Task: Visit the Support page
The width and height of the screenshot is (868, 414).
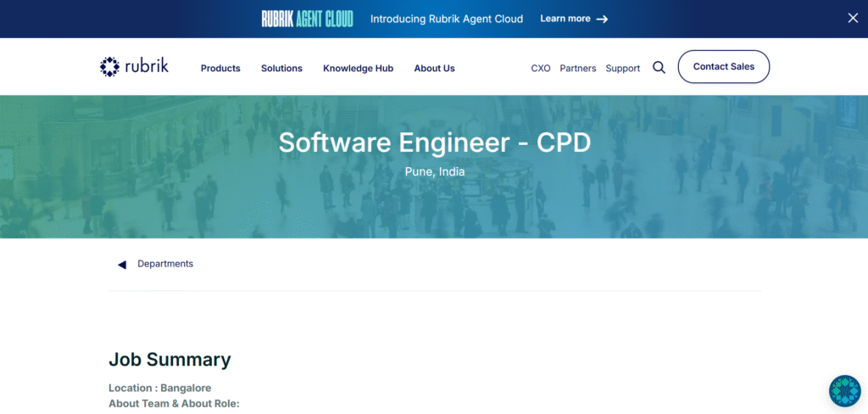Action: 622,68
